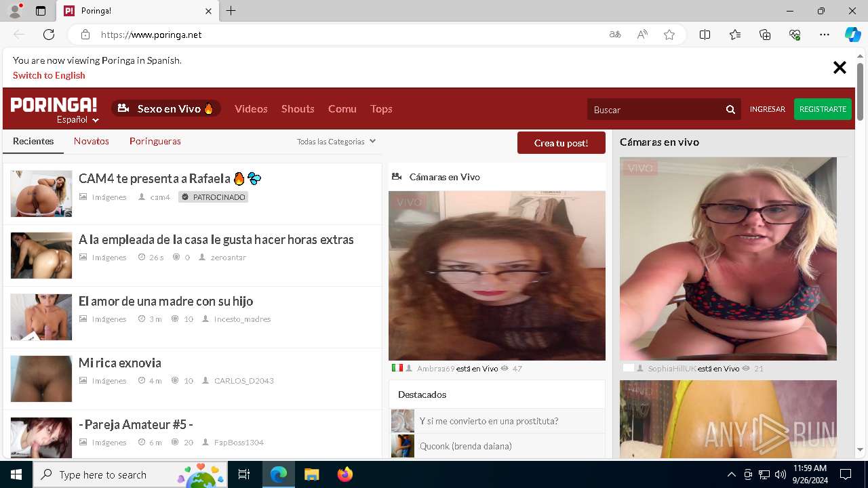Click the browser back arrow
The width and height of the screenshot is (868, 488).
19,35
